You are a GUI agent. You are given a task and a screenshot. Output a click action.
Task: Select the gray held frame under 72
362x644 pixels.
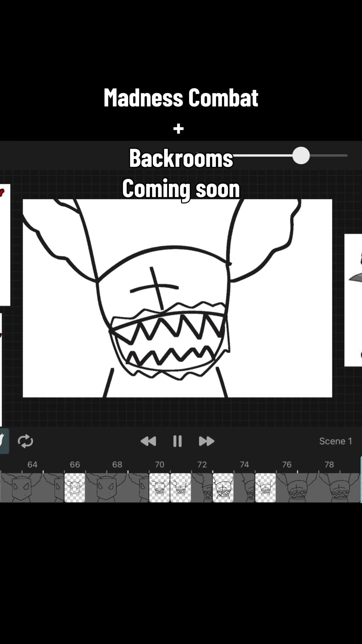click(202, 487)
